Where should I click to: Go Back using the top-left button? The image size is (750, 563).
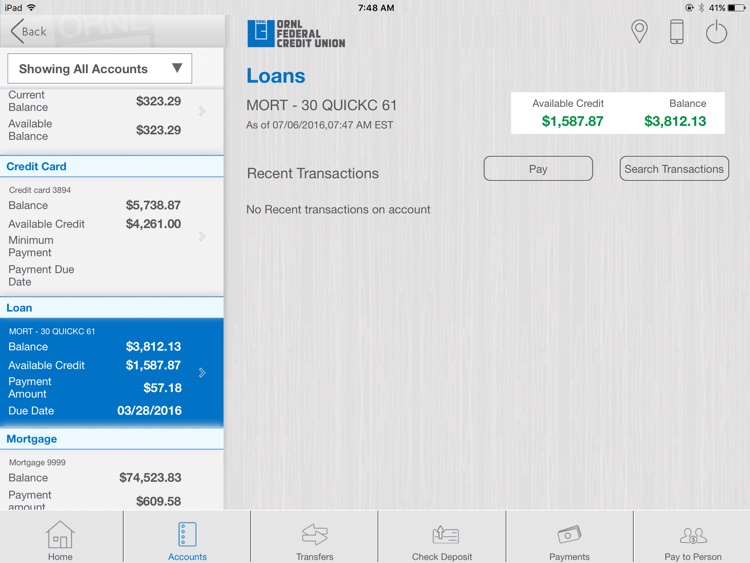click(x=29, y=31)
